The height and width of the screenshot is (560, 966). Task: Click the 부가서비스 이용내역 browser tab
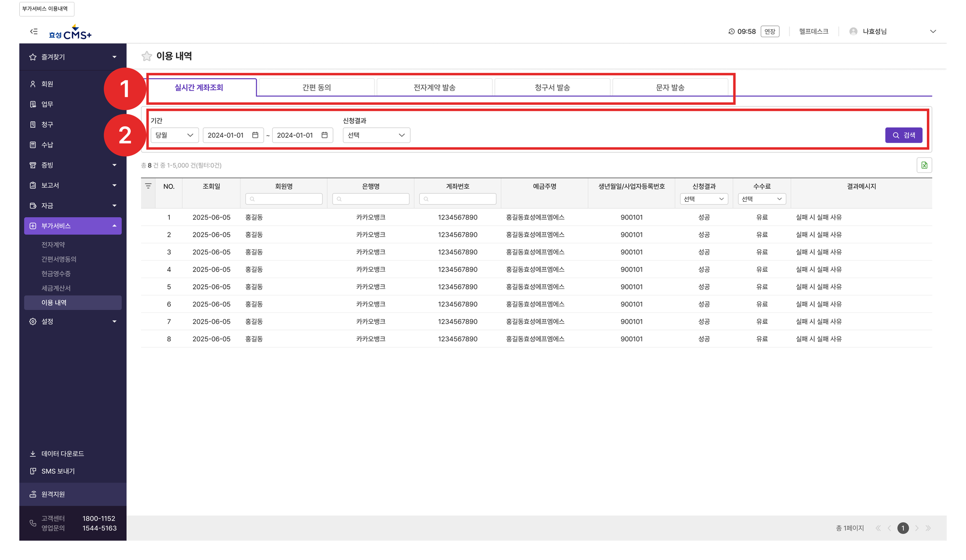(x=46, y=9)
